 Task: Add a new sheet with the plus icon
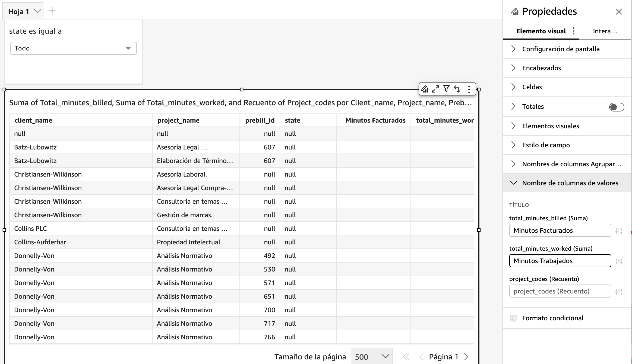pos(52,11)
